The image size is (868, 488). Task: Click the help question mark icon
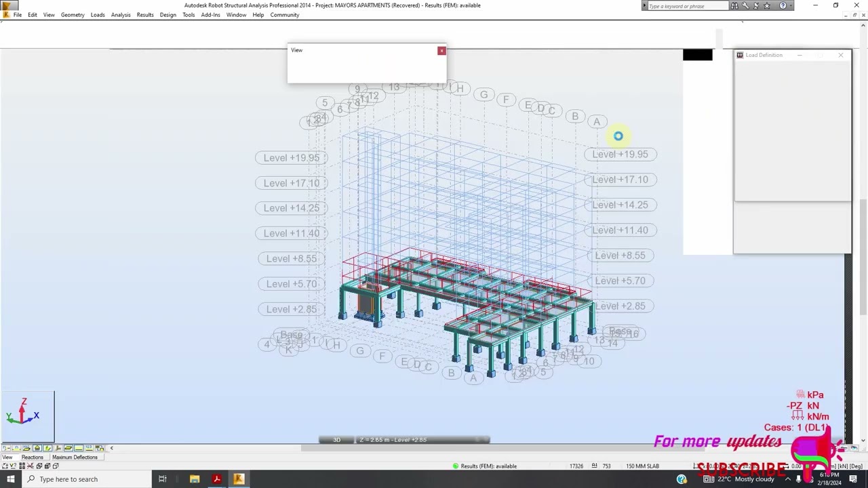[x=783, y=6]
